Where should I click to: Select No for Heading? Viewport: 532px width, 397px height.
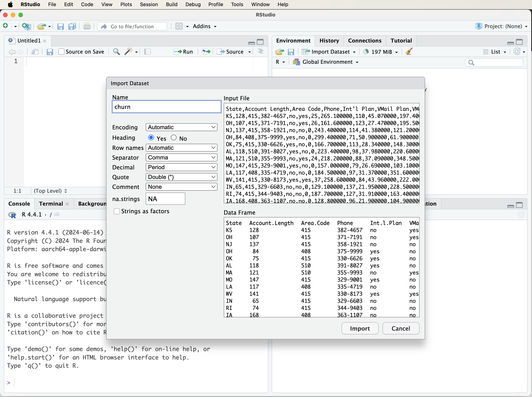pos(174,137)
